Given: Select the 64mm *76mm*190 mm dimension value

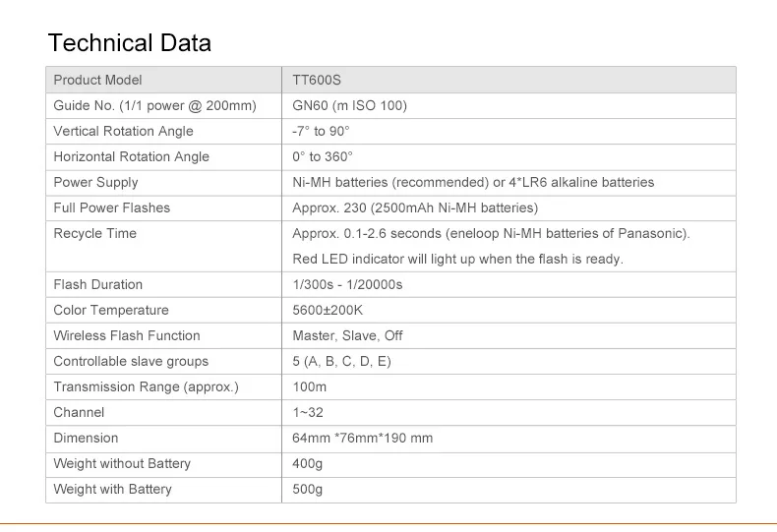Looking at the screenshot, I should 362,438.
